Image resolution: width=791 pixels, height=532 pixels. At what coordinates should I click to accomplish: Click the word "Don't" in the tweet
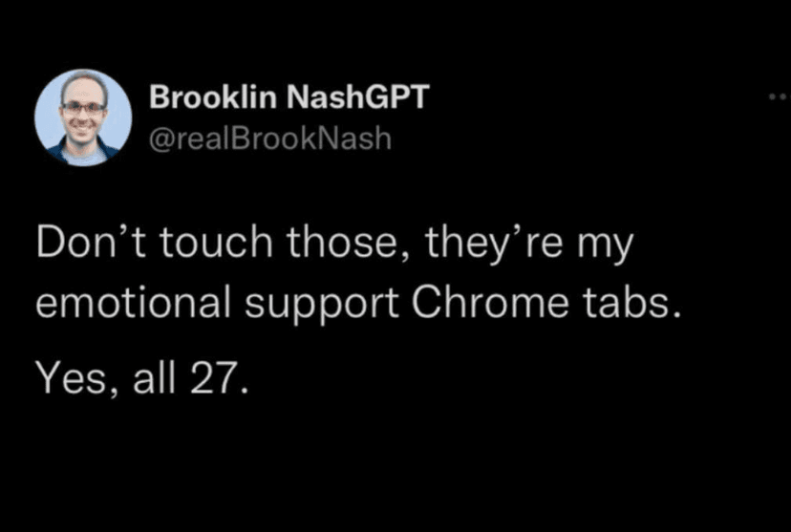click(81, 245)
